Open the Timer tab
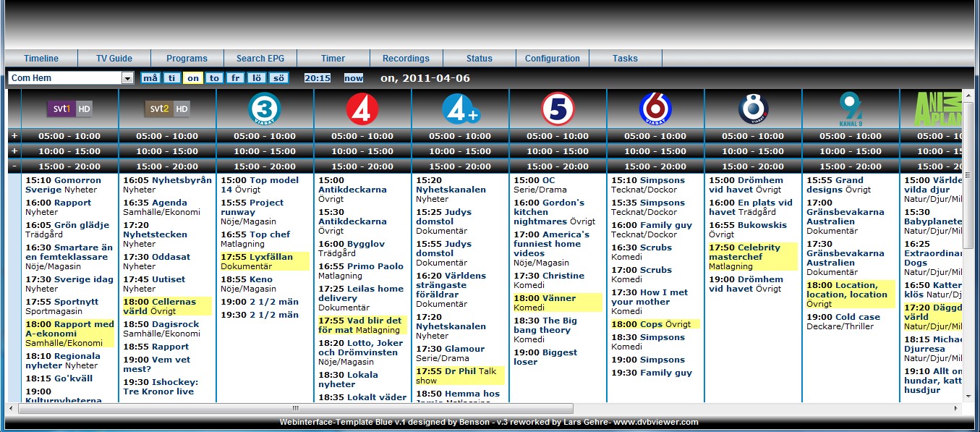The height and width of the screenshot is (432, 980). point(333,59)
